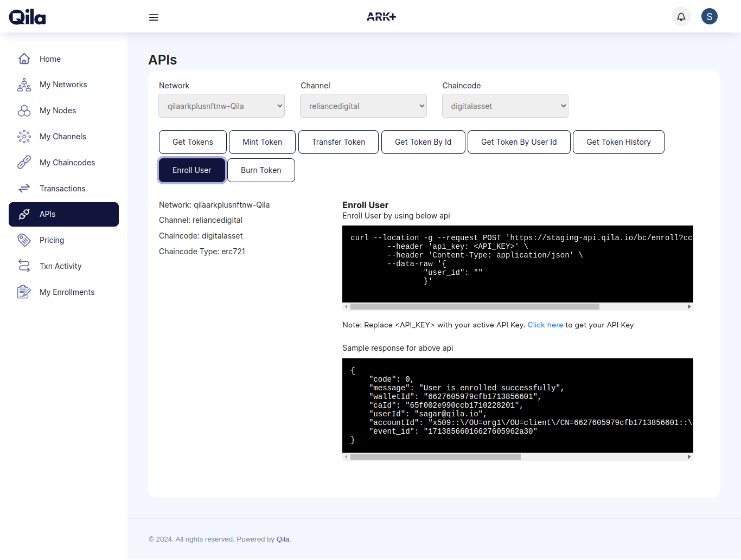Click Get Token By Id button
This screenshot has width=741, height=560.
(423, 142)
